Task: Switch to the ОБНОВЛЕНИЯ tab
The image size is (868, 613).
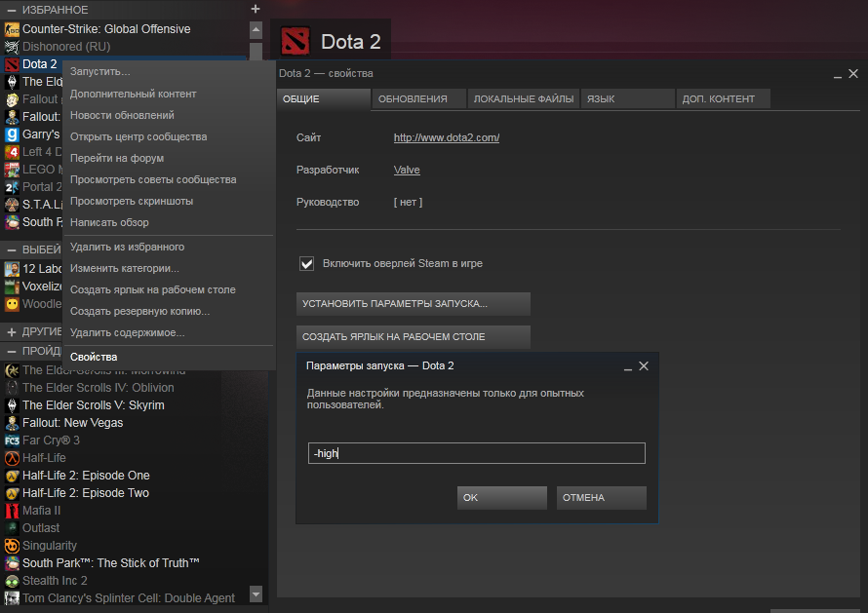Action: 418,99
